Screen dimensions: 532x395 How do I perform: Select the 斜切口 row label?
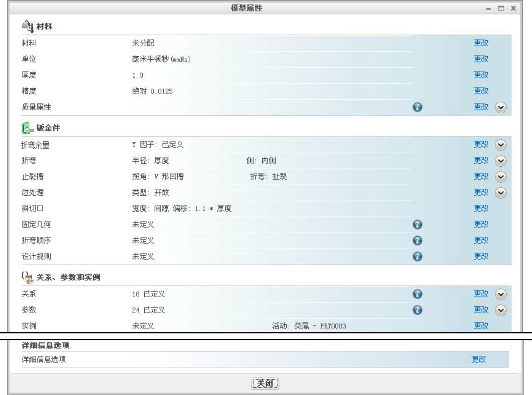(x=32, y=208)
